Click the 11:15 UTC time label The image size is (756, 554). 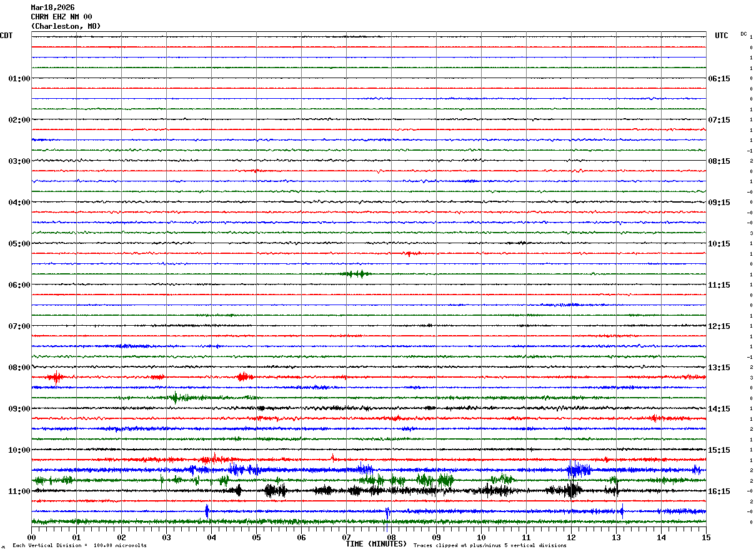click(x=719, y=285)
